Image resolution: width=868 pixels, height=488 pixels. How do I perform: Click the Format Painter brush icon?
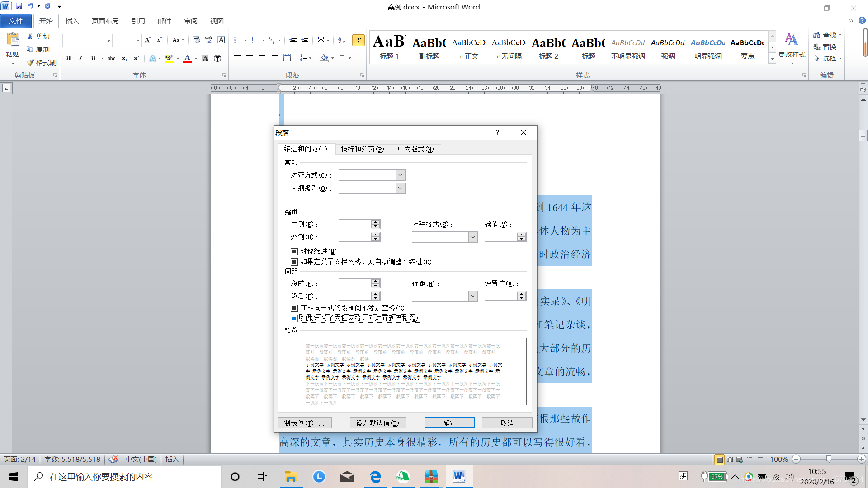(x=30, y=62)
